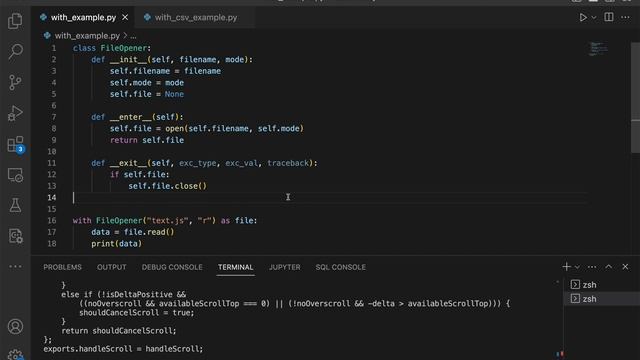Run the Python file
This screenshot has width=640, height=360.
583,18
